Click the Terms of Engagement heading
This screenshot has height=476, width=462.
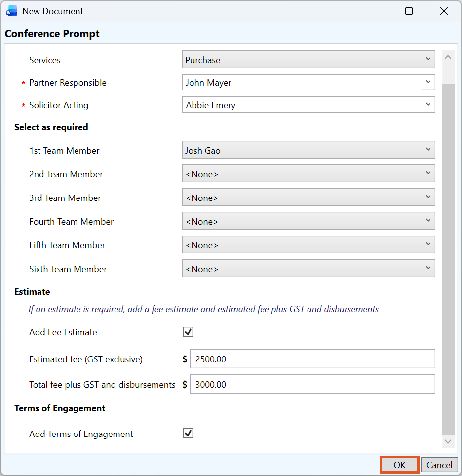(60, 408)
